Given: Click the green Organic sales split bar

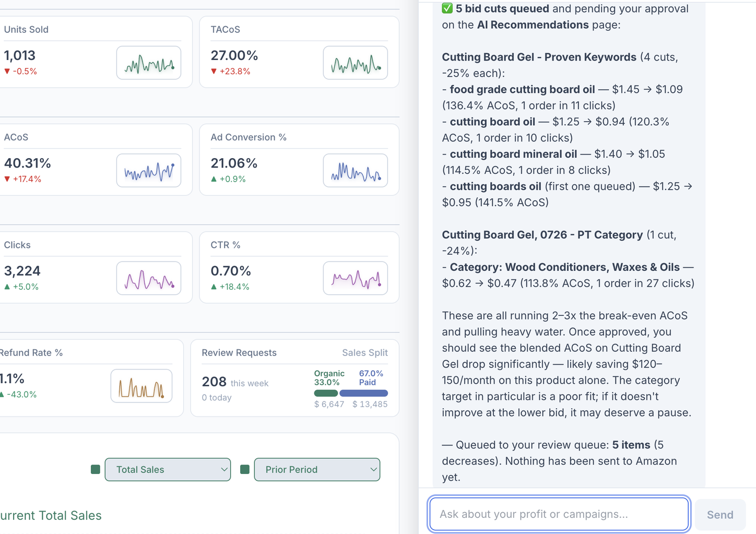Looking at the screenshot, I should pos(326,393).
